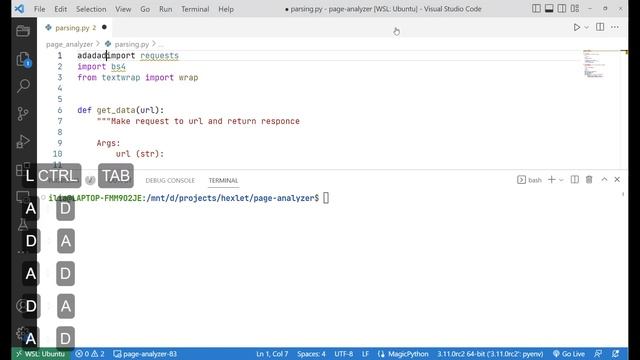Run the Python file with the play button

[x=576, y=27]
